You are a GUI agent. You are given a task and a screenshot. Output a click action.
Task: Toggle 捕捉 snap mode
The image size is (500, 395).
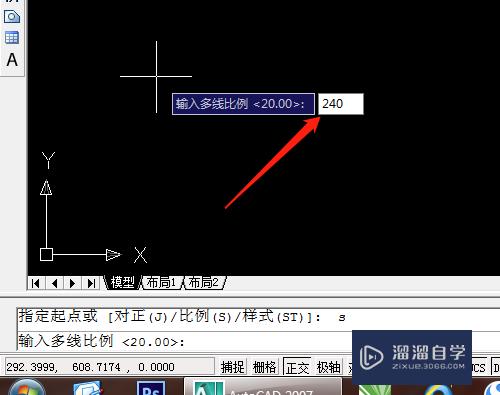[232, 367]
